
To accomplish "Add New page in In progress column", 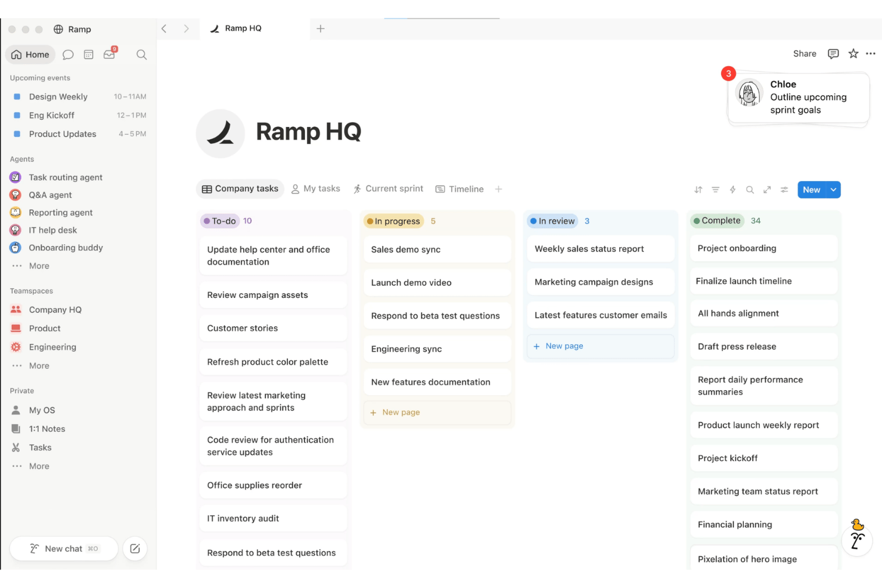I will point(437,412).
